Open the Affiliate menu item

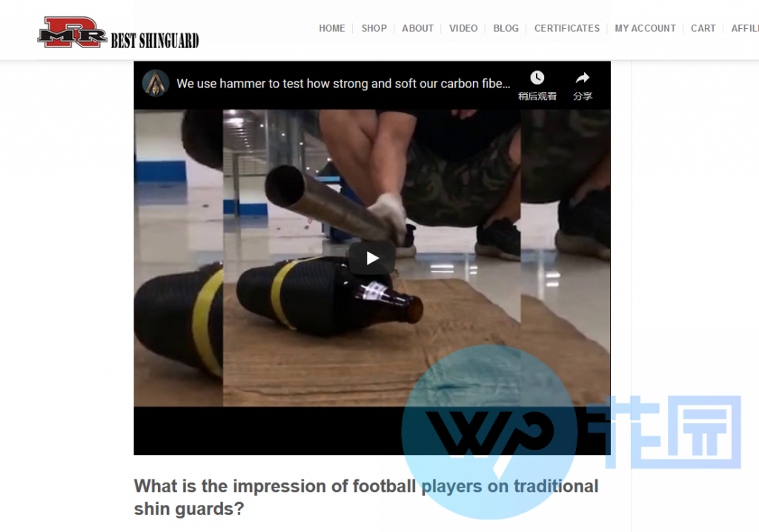[x=745, y=29]
